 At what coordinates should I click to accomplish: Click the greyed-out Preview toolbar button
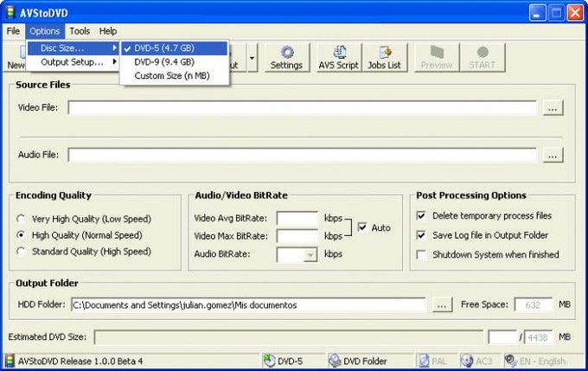[437, 57]
